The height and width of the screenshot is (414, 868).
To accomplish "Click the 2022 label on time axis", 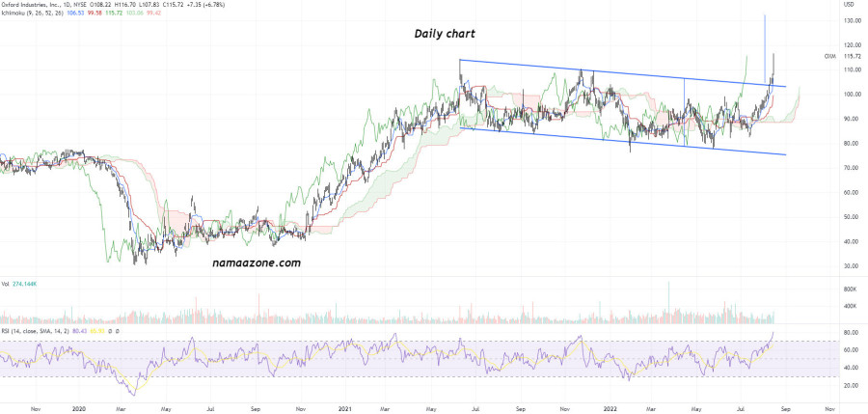I will tap(609, 409).
